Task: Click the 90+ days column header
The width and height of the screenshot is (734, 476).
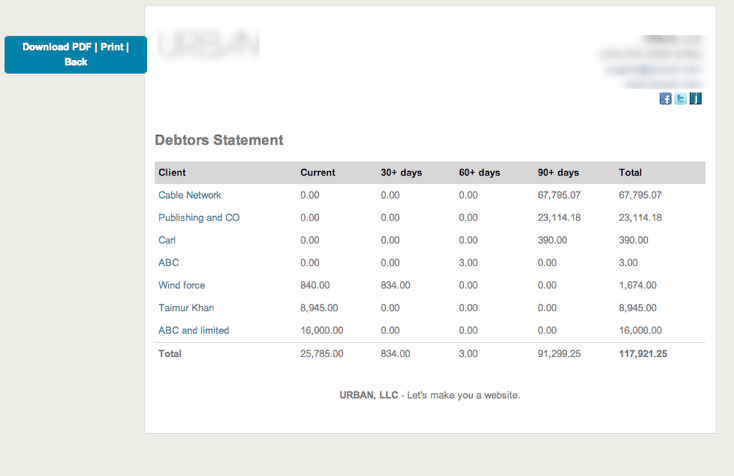Action: (558, 173)
